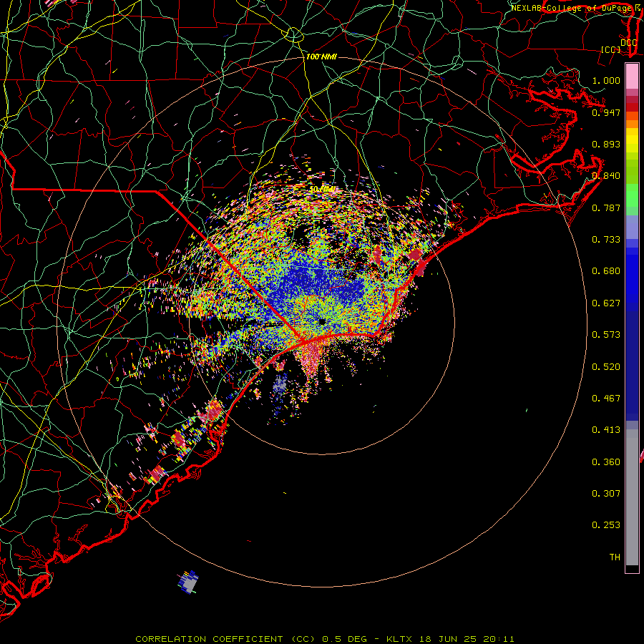The image size is (644, 644).
Task: Click the 0.627 scale value
Action: click(x=606, y=303)
